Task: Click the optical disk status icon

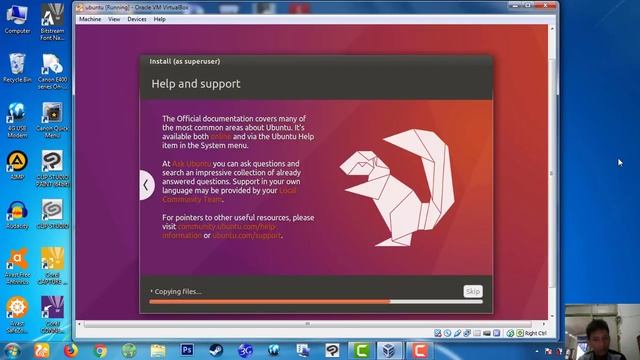Action: 448,333
